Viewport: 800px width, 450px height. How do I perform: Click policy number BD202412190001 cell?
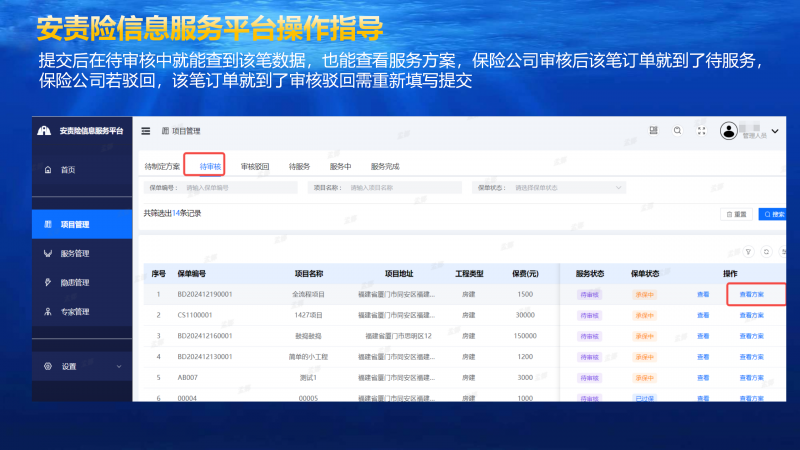[x=205, y=294]
